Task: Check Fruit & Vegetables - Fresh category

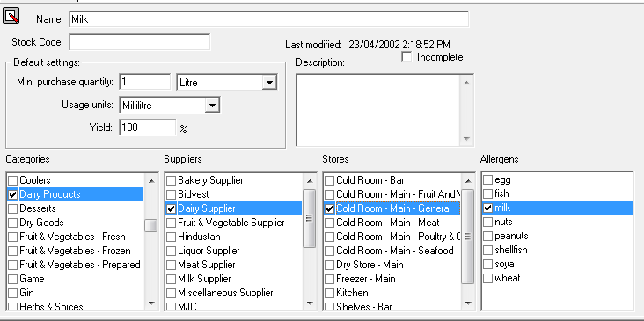Action: tap(13, 237)
